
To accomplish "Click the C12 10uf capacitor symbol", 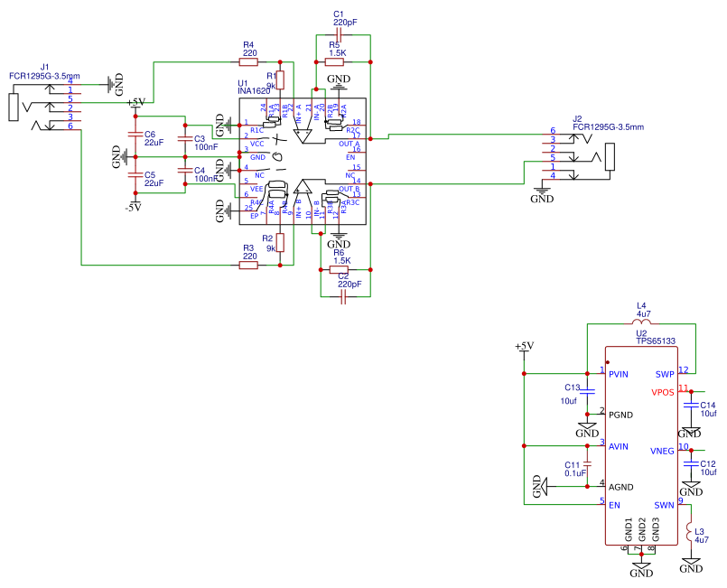I will (x=691, y=463).
